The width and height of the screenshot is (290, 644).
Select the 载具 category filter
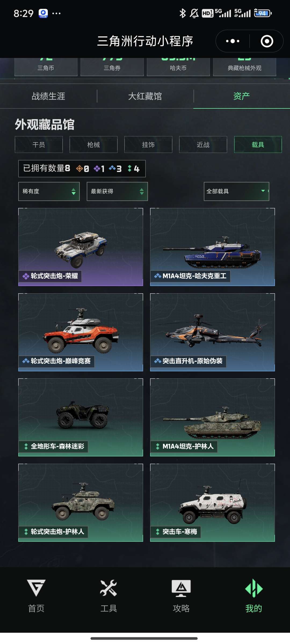[258, 145]
